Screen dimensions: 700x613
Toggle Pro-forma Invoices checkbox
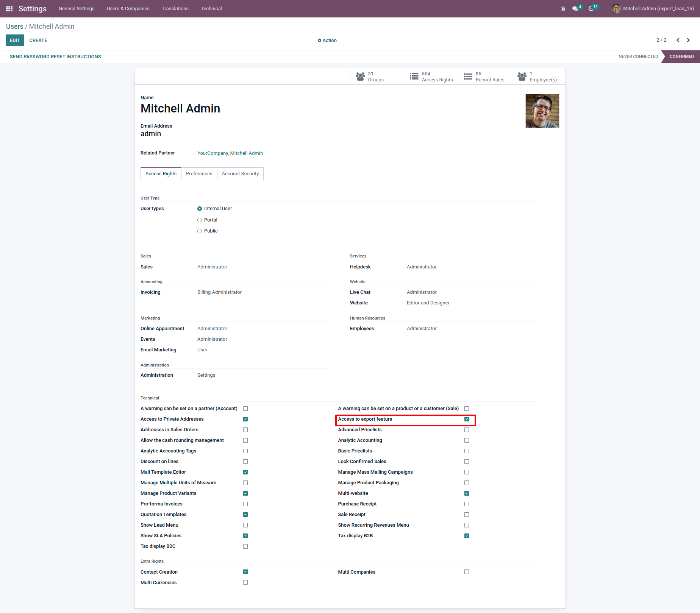[x=245, y=504]
